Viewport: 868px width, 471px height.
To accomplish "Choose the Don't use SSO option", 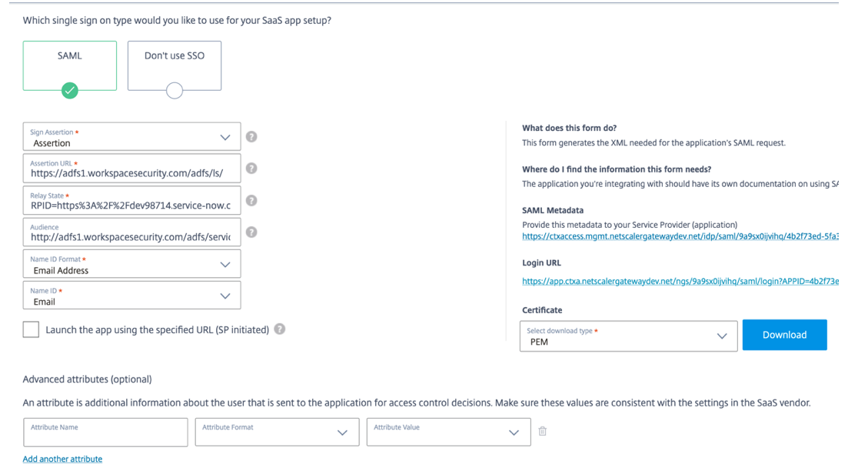I will coord(175,66).
